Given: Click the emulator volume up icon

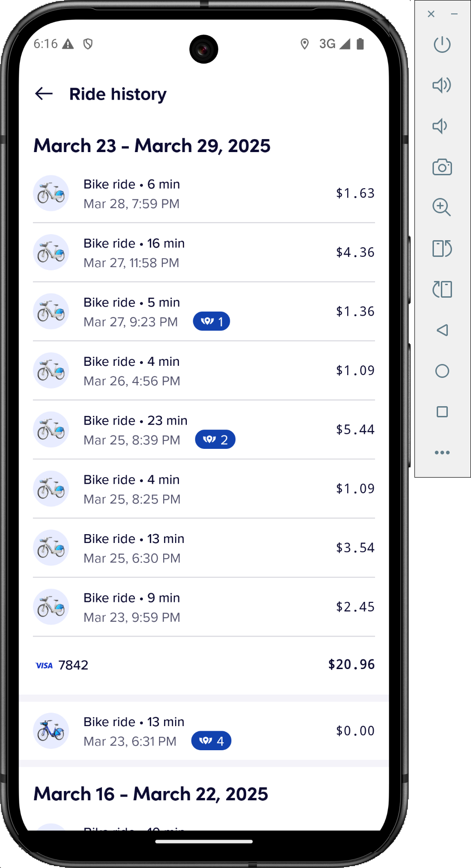Looking at the screenshot, I should click(x=442, y=85).
